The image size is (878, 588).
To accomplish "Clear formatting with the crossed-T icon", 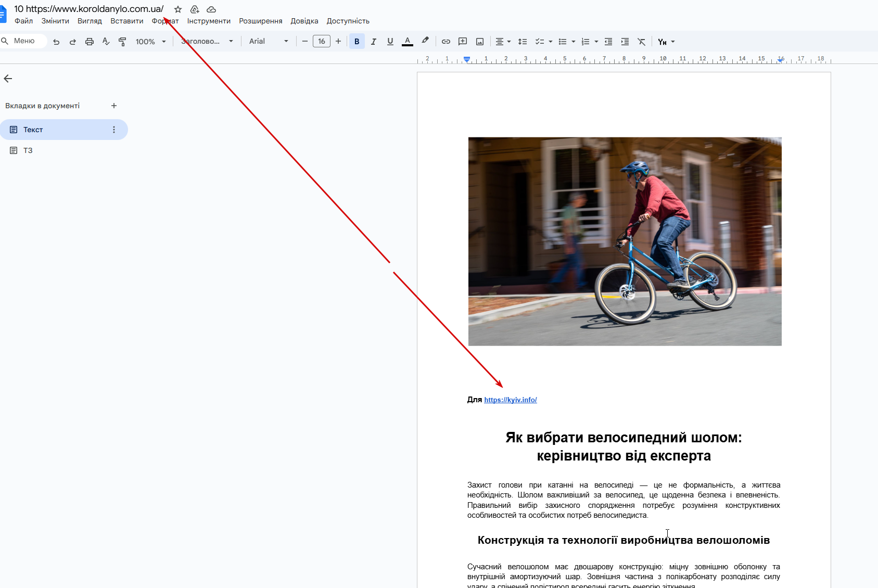I will (641, 42).
